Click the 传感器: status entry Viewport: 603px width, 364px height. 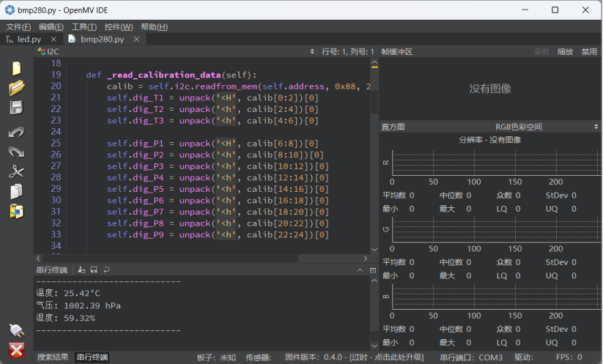coord(259,357)
